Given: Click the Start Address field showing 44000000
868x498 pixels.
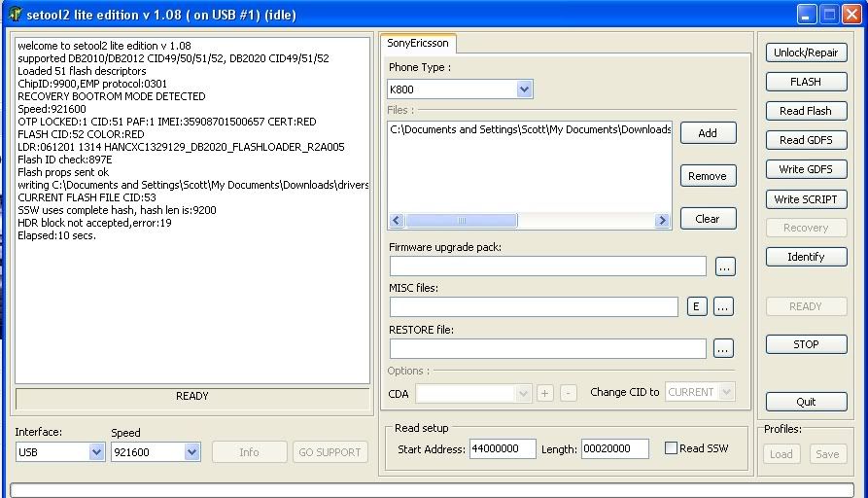Looking at the screenshot, I should coord(503,448).
